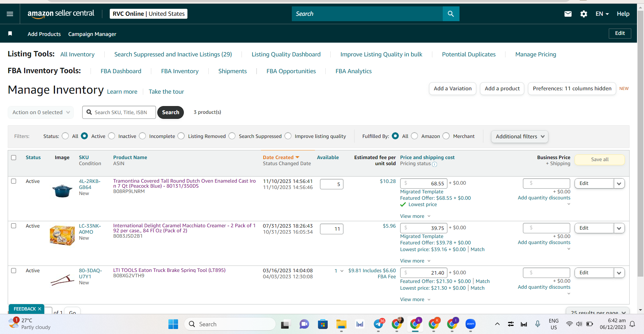
Task: Open Search Suppressed and Inactive Listings (29)
Action: [x=173, y=54]
